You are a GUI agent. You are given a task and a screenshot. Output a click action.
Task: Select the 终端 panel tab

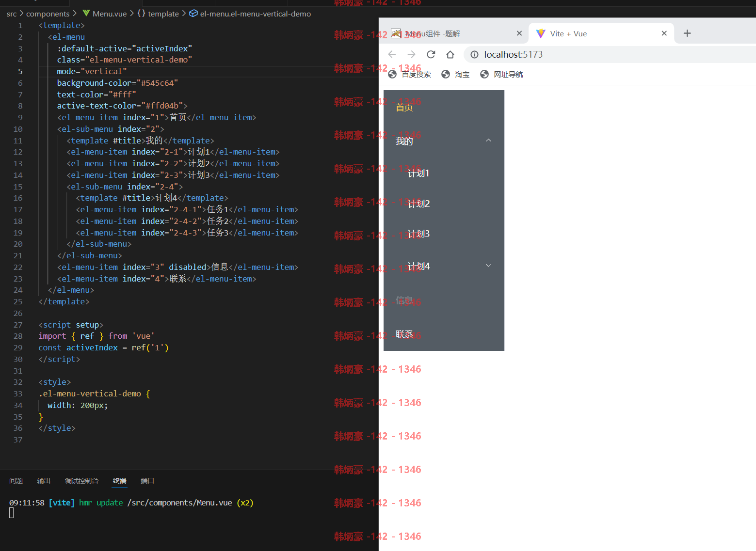click(x=119, y=481)
